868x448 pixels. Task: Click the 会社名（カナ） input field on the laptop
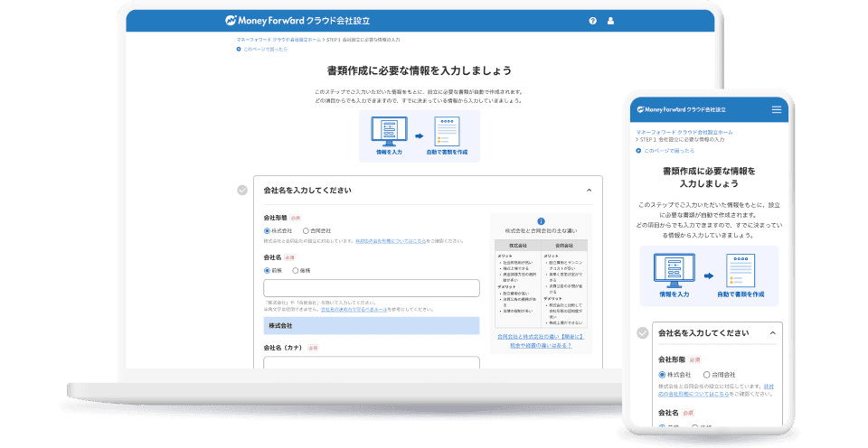point(372,363)
